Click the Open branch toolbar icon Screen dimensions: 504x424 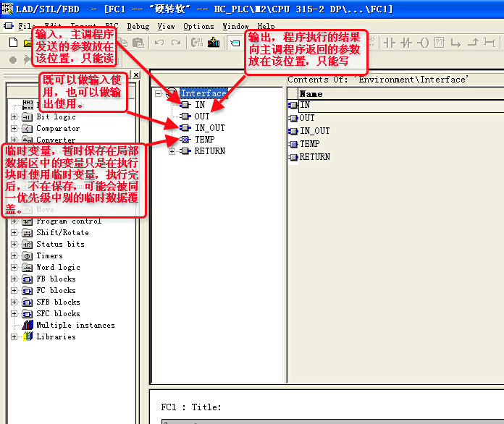tap(455, 43)
